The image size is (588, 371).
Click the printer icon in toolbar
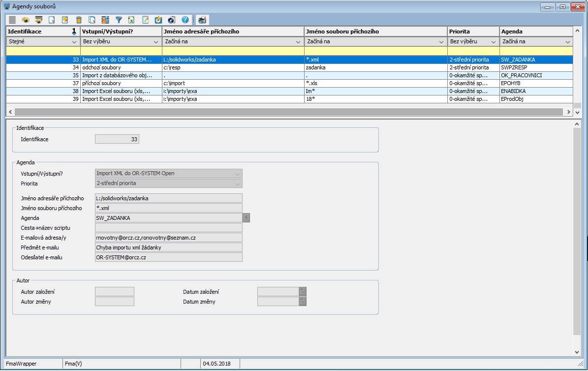[202, 20]
